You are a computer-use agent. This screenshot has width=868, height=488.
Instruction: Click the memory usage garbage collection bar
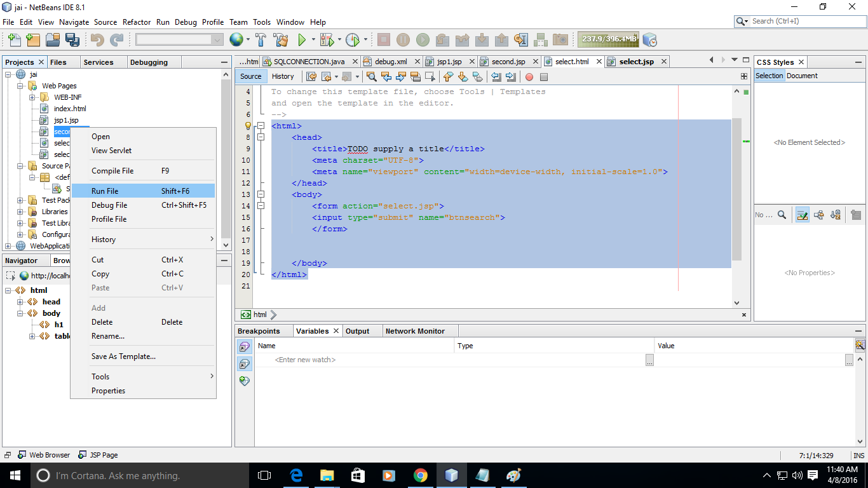pyautogui.click(x=608, y=39)
